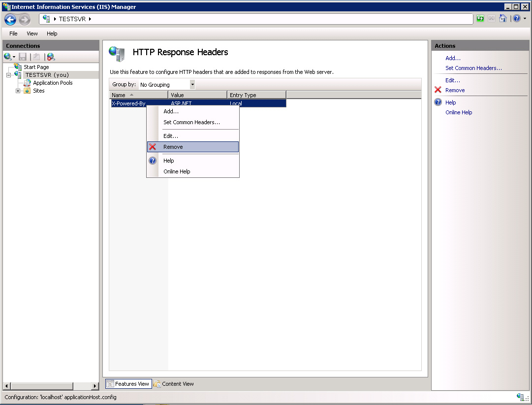Click the HTTP Response Headers feature icon

[x=117, y=54]
